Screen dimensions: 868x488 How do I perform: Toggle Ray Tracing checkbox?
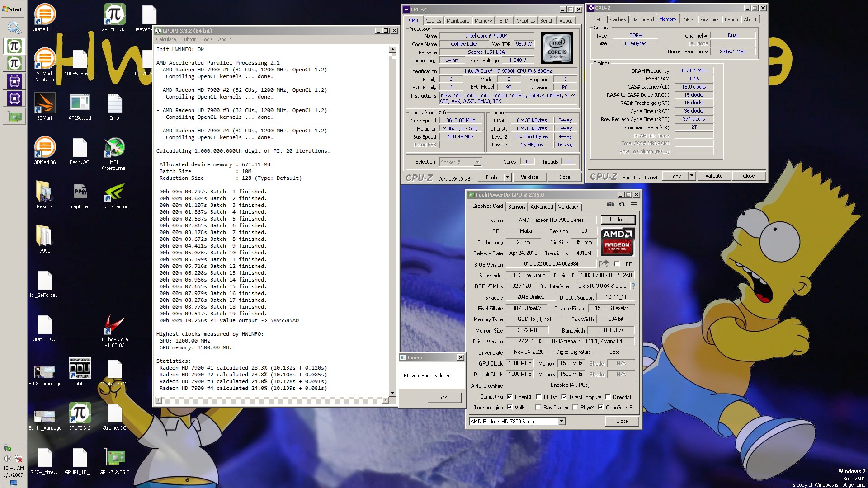tap(538, 408)
